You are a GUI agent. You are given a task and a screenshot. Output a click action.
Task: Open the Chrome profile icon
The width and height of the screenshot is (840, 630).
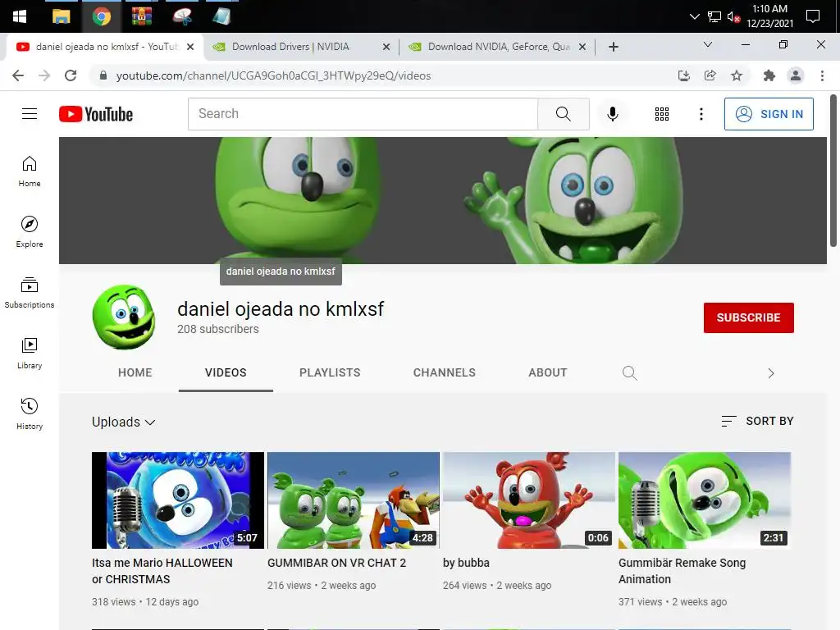tap(796, 75)
